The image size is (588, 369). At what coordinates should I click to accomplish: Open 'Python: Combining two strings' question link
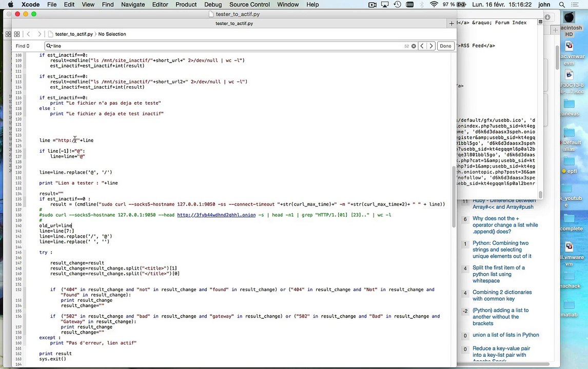[x=502, y=250]
